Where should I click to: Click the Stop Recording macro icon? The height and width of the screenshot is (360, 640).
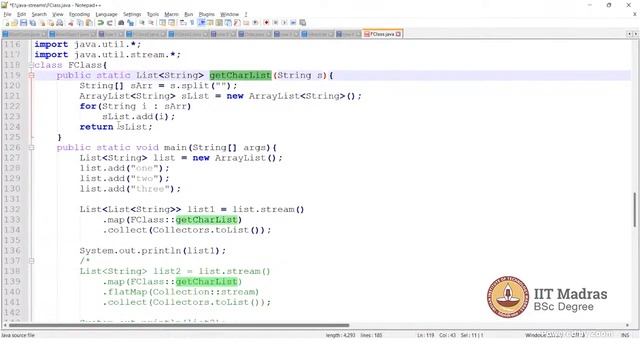[x=276, y=22]
